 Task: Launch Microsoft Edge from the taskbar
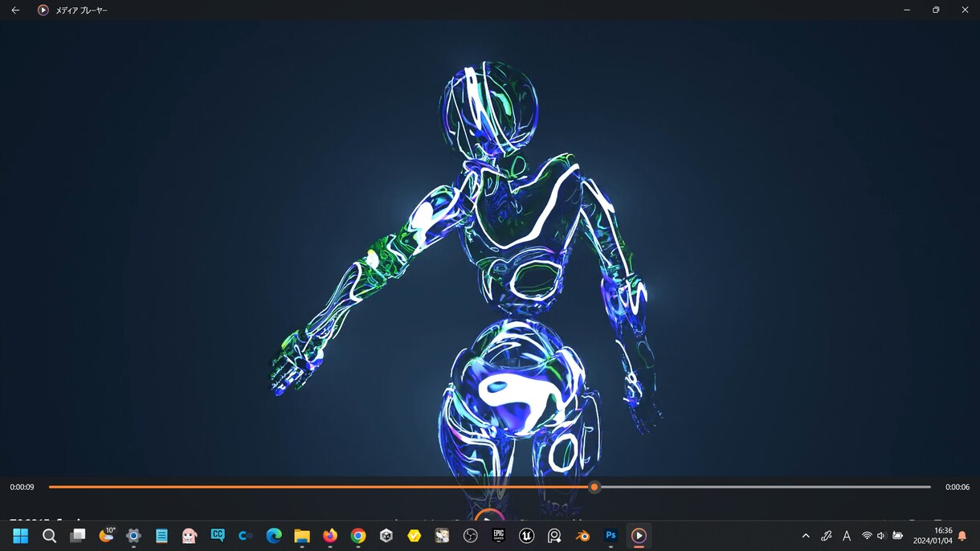coord(274,536)
